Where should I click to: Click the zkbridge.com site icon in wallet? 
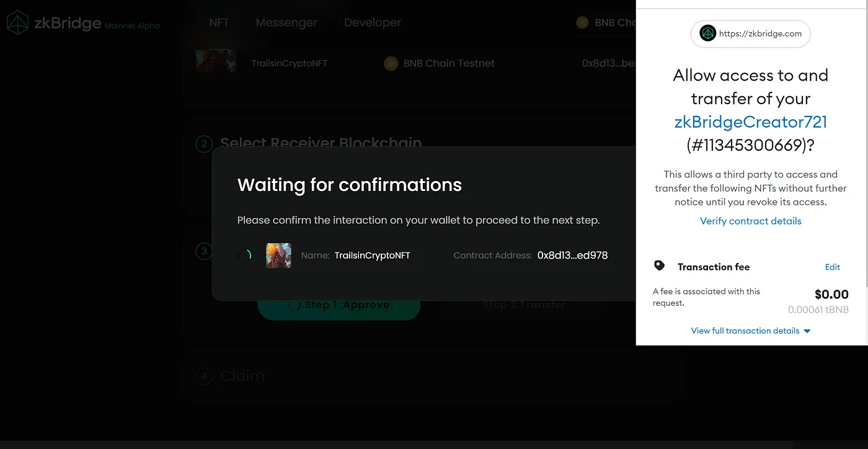tap(707, 33)
